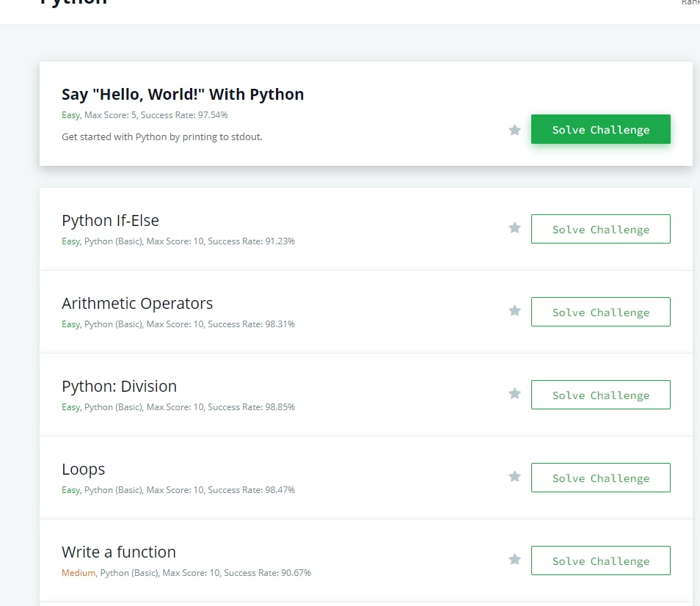The height and width of the screenshot is (606, 700).
Task: Click Solve Challenge for Say "Hello, World!" With Python
Action: (x=600, y=129)
